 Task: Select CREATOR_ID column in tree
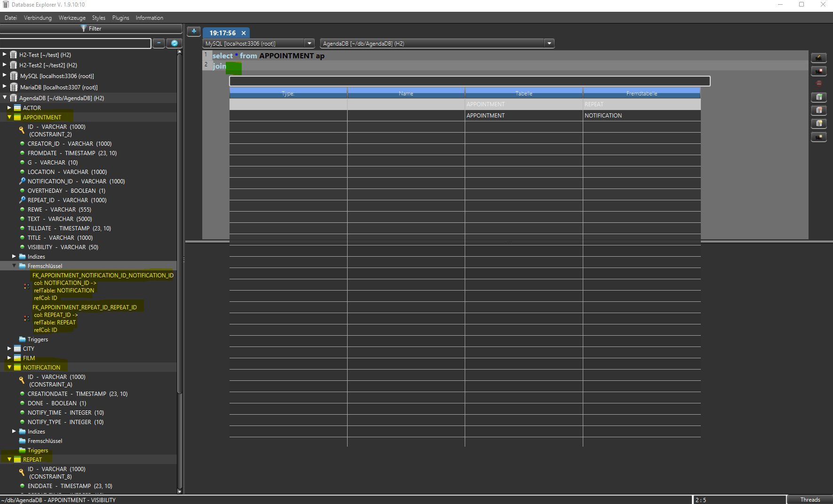(70, 144)
